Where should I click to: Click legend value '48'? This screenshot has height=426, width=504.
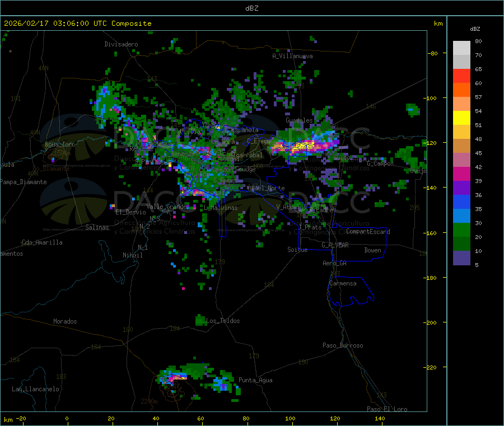478,139
